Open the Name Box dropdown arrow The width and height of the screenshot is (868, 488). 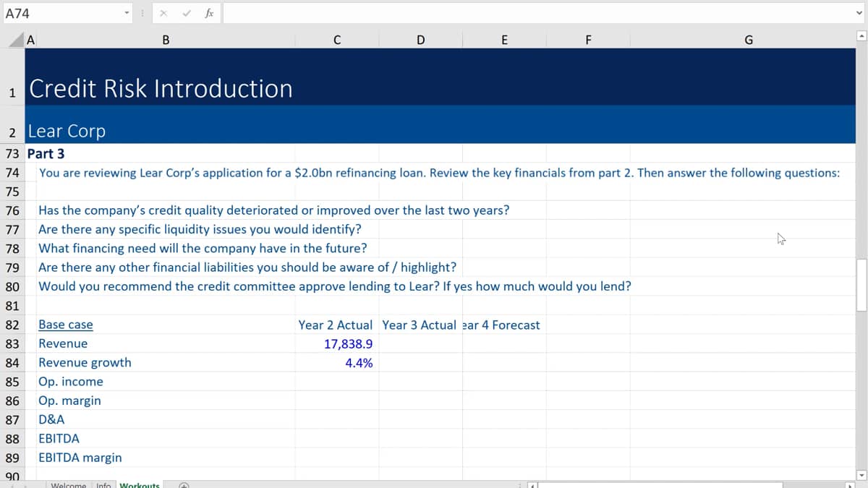pos(127,13)
